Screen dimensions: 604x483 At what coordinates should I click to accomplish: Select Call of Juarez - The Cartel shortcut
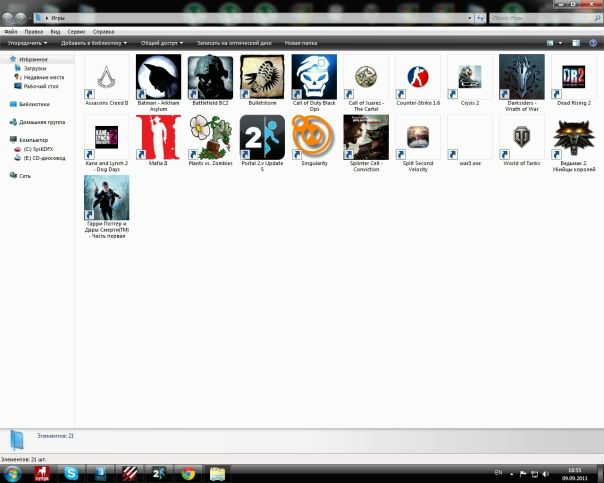point(366,77)
